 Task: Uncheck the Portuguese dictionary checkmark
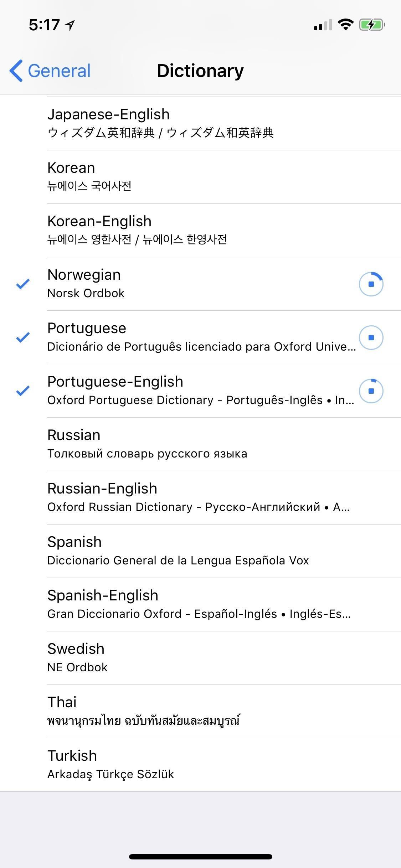click(23, 337)
